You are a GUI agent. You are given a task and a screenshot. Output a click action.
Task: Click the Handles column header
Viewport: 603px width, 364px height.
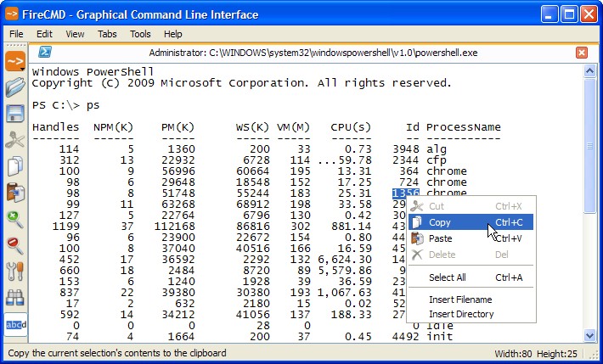(x=55, y=127)
